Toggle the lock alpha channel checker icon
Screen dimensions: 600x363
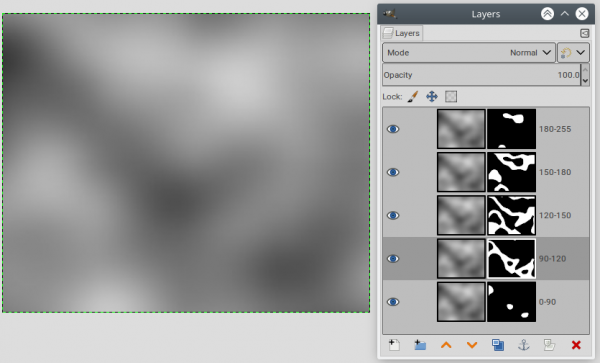coord(451,96)
